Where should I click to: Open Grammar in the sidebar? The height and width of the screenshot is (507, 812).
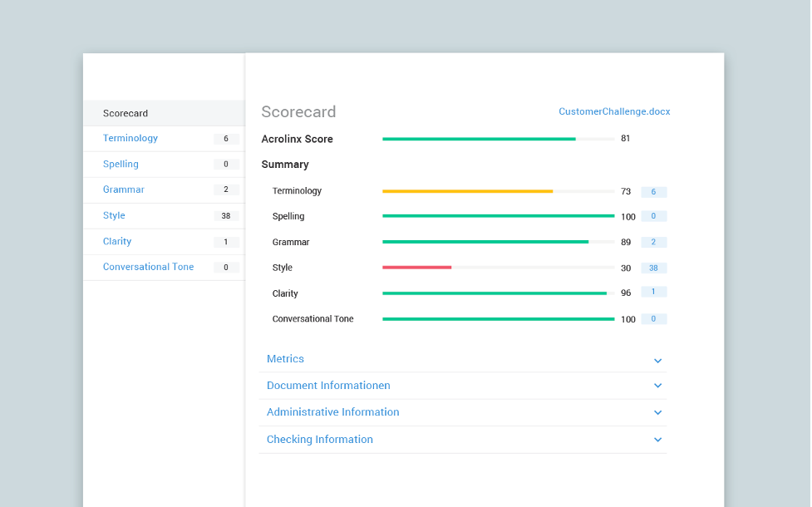(x=124, y=190)
